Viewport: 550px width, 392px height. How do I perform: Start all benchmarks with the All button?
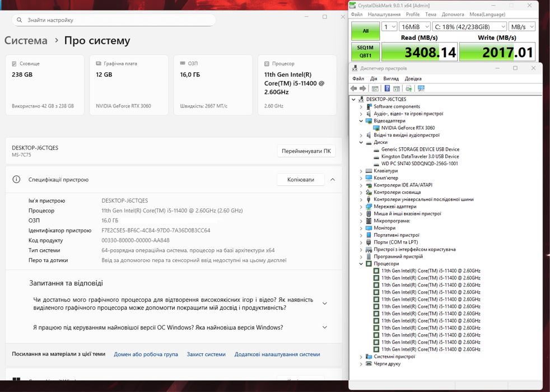tap(366, 31)
